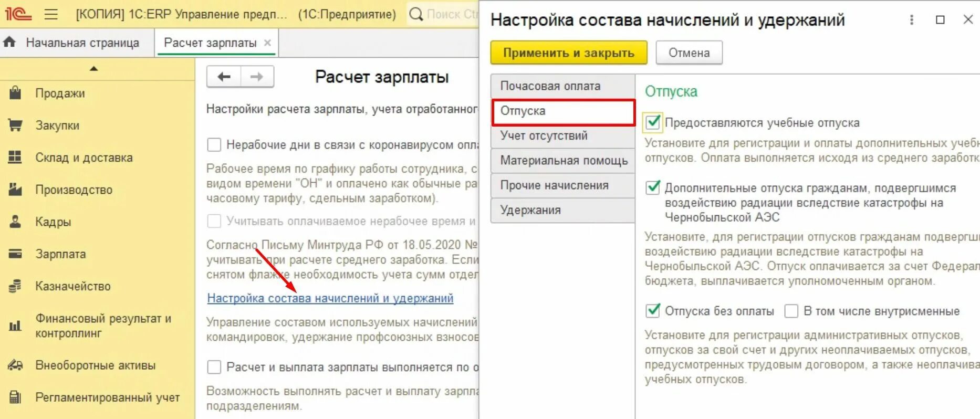The height and width of the screenshot is (419, 980).
Task: Navigate forward with right arrow button
Action: [257, 77]
